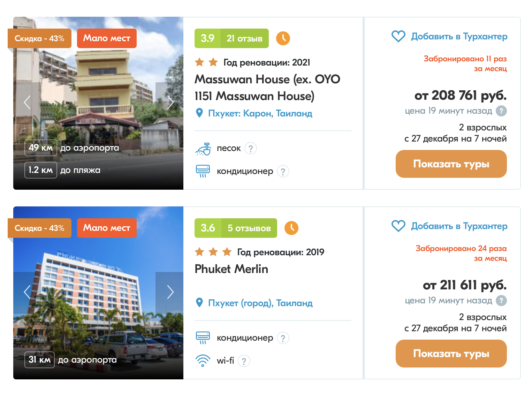Click heart icon for Massuwan House
The image size is (532, 394).
pos(398,36)
